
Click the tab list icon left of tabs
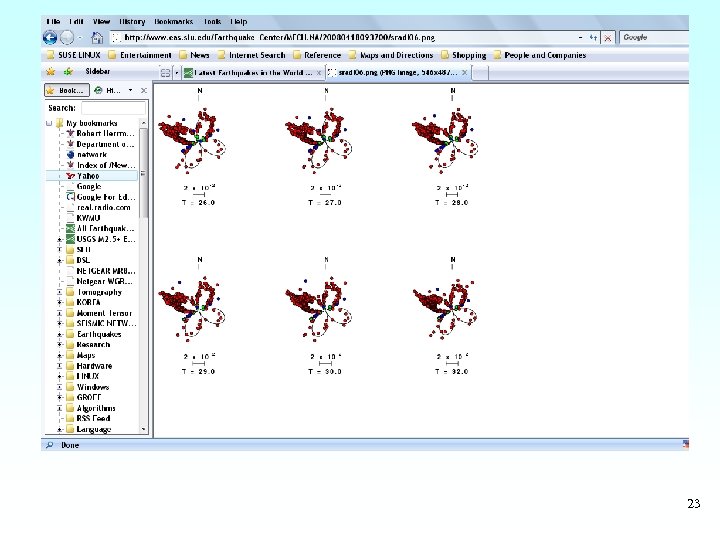coord(165,73)
